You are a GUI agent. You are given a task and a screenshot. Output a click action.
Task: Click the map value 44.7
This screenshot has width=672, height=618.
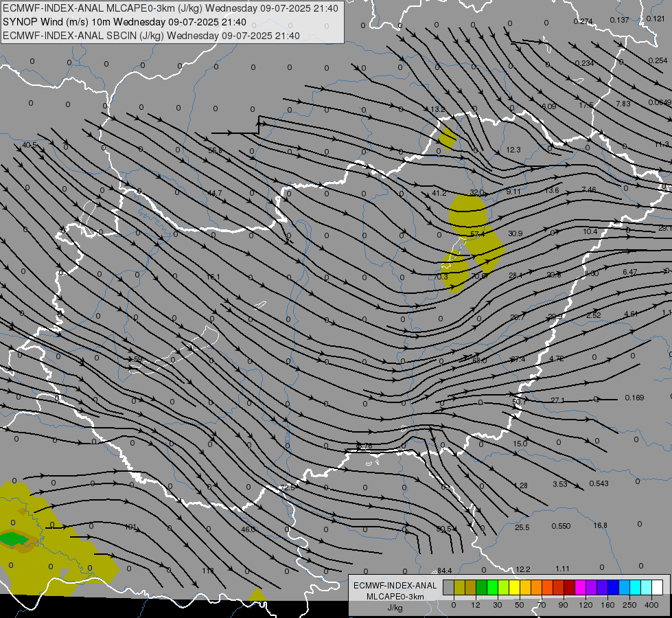[215, 193]
